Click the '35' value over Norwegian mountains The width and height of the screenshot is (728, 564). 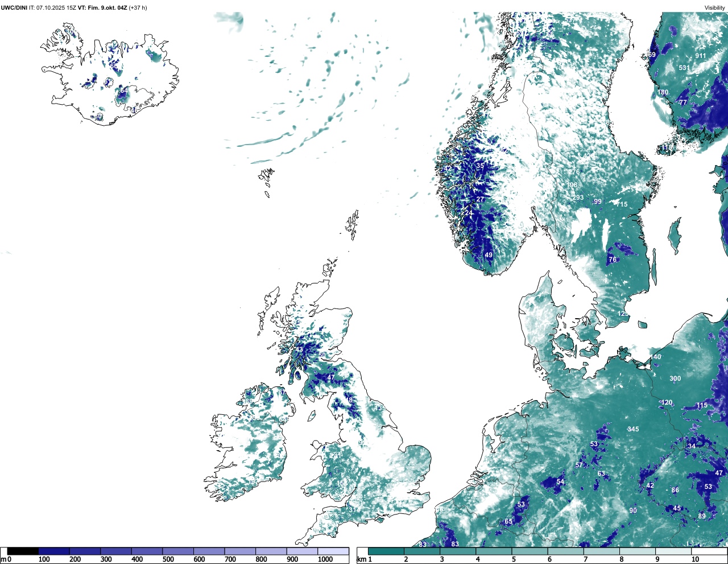point(480,166)
